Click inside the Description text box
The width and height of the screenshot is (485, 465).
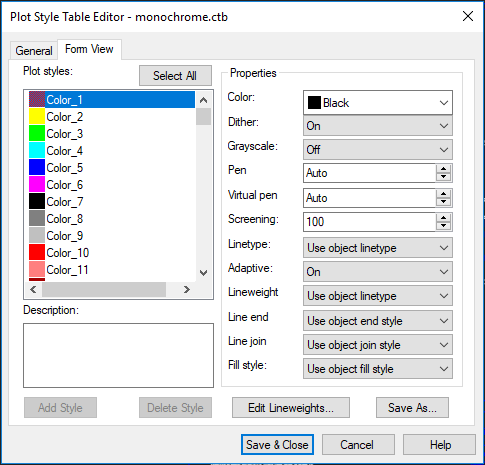(118, 355)
